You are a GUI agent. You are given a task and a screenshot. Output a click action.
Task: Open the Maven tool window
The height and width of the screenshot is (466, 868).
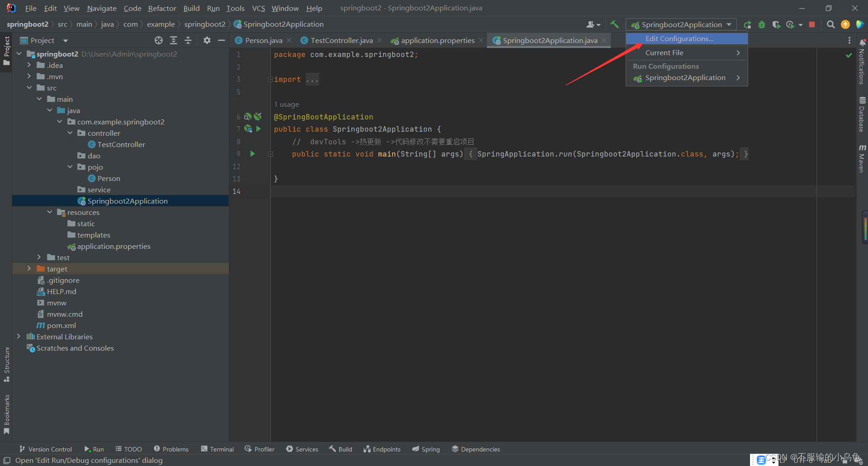click(862, 158)
